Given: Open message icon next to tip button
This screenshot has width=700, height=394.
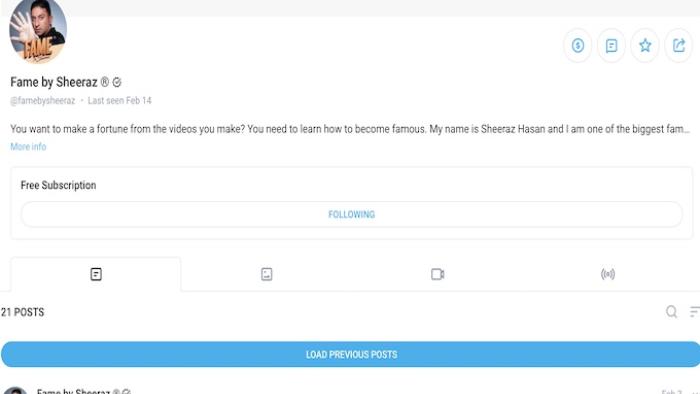Looking at the screenshot, I should [x=611, y=45].
